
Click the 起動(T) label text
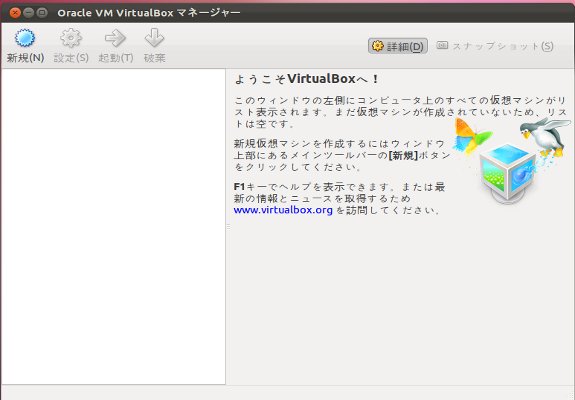(116, 58)
